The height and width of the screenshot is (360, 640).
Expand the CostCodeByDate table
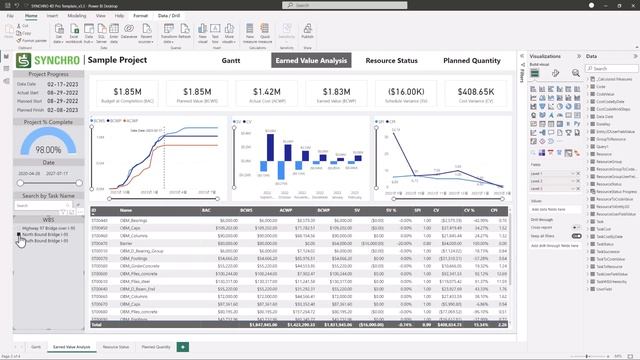588,102
